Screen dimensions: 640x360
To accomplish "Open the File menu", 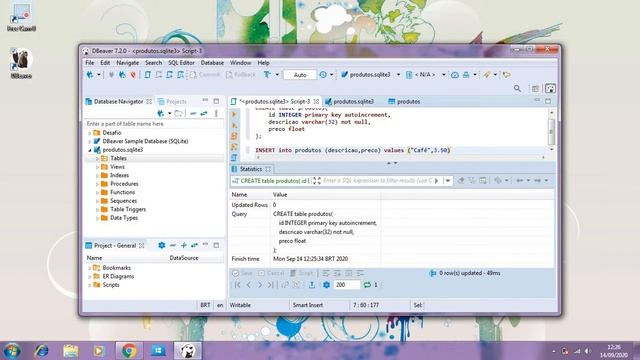I will [89, 62].
